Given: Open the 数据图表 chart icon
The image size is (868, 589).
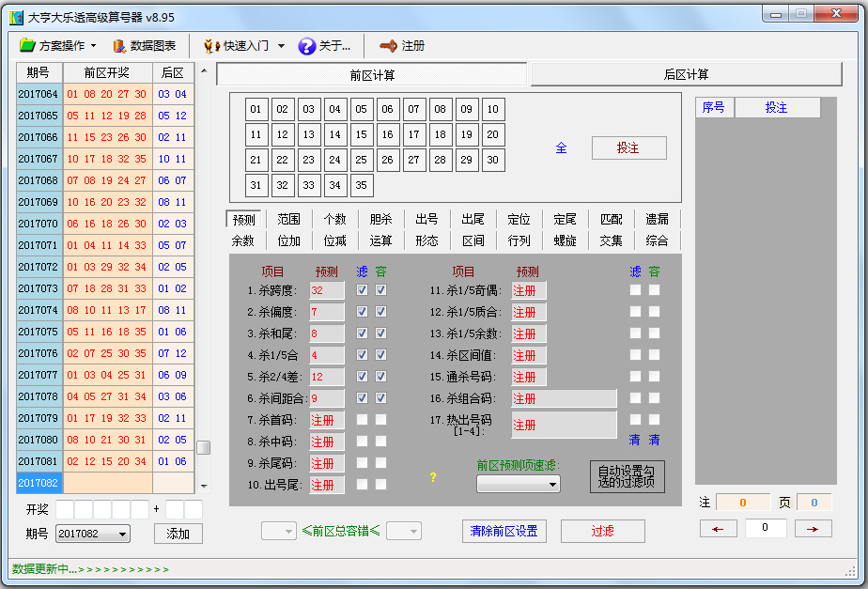Looking at the screenshot, I should (119, 46).
